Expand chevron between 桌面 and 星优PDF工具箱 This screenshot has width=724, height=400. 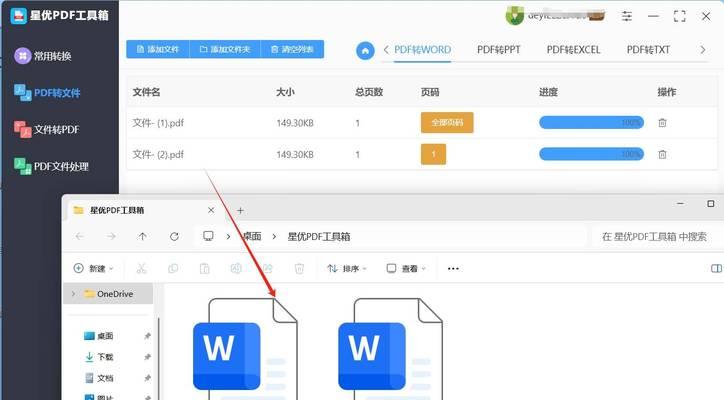click(x=274, y=236)
